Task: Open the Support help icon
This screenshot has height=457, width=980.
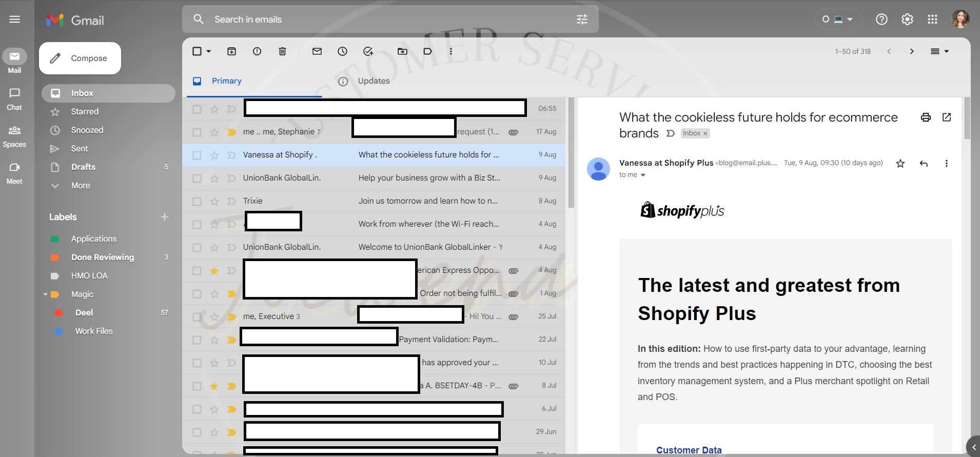Action: [881, 19]
